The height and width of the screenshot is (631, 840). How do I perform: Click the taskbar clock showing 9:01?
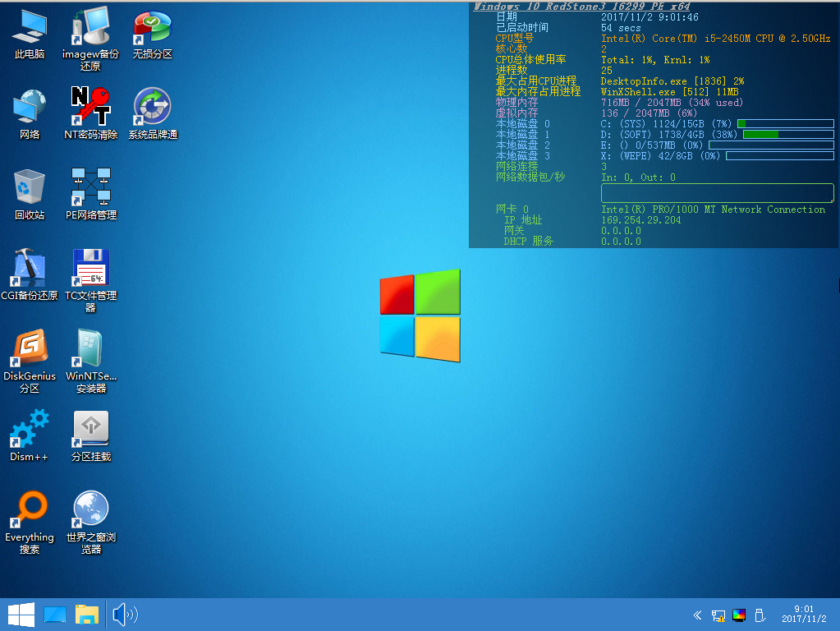coord(804,614)
